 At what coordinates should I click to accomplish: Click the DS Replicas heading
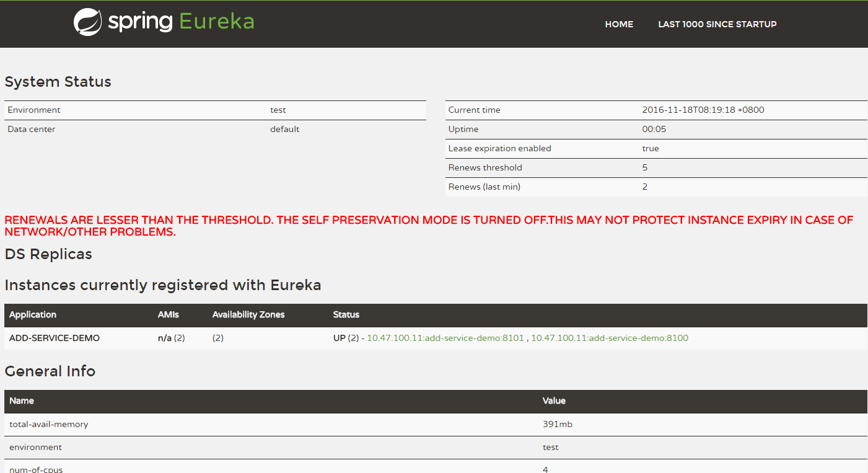[48, 254]
